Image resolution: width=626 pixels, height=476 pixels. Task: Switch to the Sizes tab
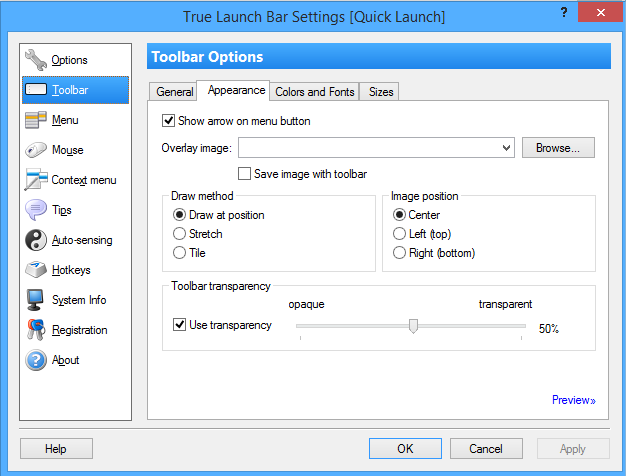[380, 92]
